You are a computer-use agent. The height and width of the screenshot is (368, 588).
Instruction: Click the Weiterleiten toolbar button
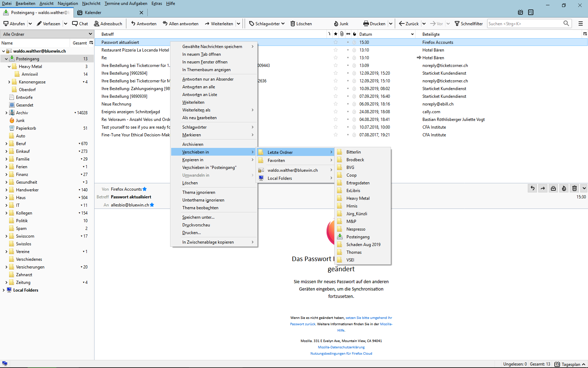point(219,23)
